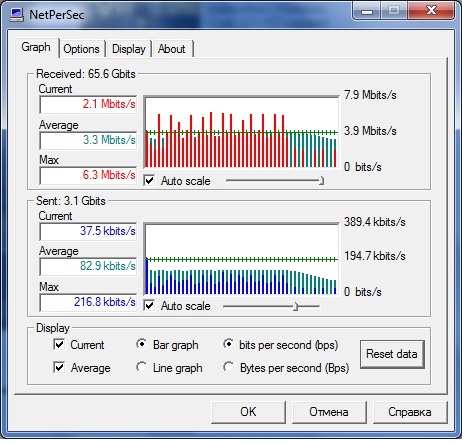
Task: Click the Reset data button
Action: [392, 354]
